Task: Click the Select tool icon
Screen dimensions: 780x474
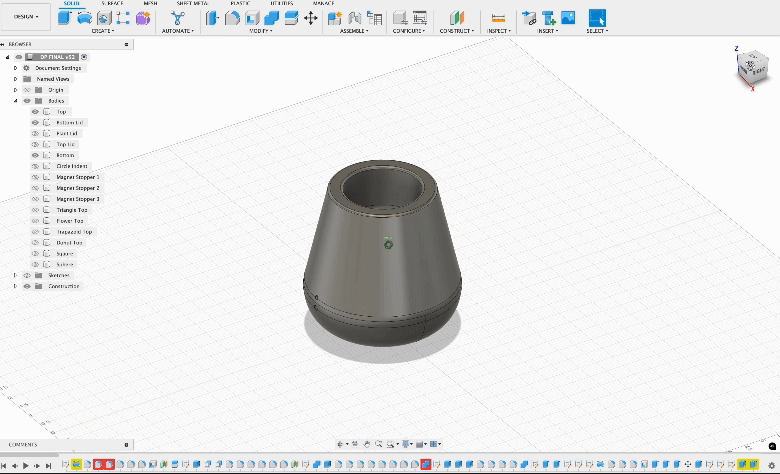Action: pos(597,18)
